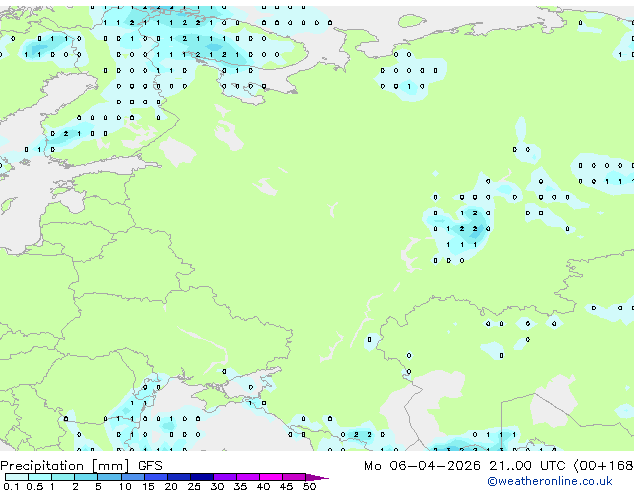
Task: Pick the legend swatch between 25 and 30
Action: tap(201, 477)
